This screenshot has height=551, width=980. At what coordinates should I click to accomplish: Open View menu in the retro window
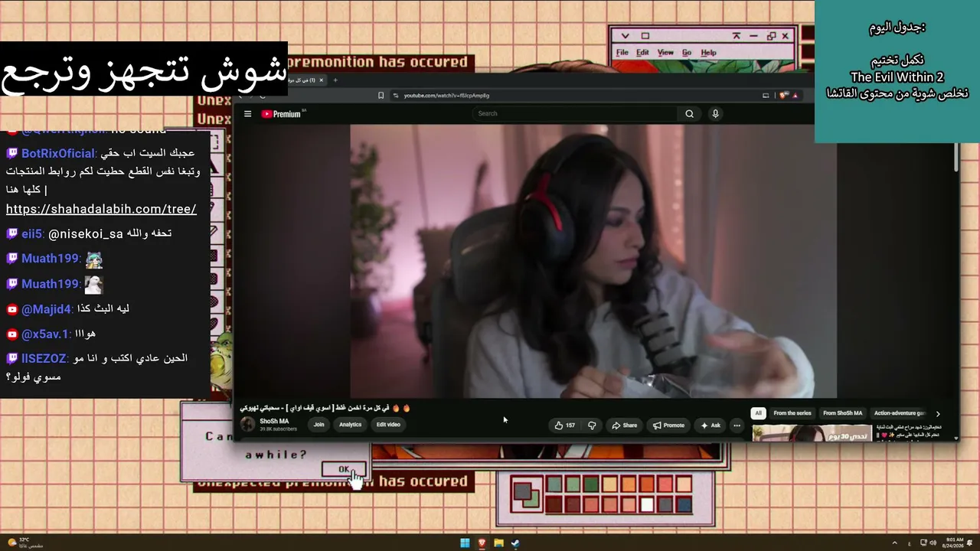[665, 53]
